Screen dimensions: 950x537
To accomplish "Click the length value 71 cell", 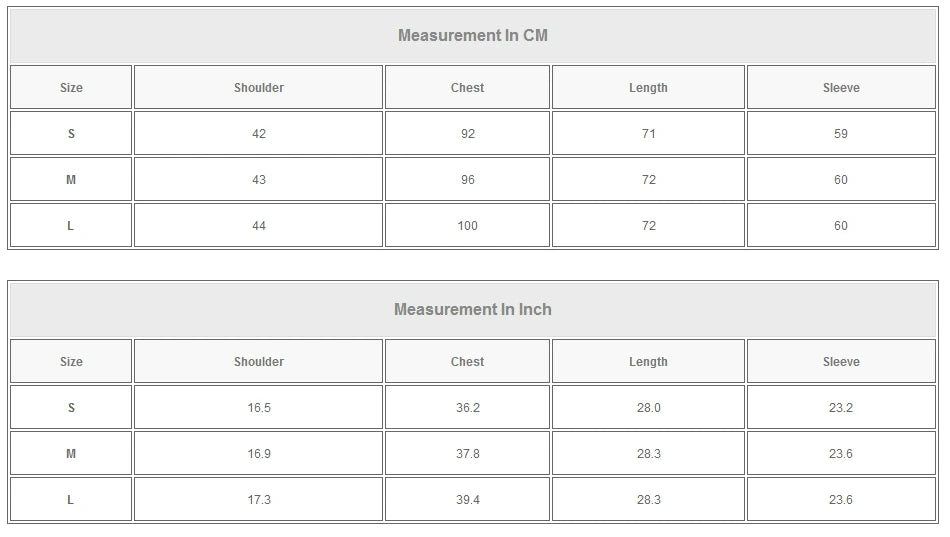I will [648, 134].
